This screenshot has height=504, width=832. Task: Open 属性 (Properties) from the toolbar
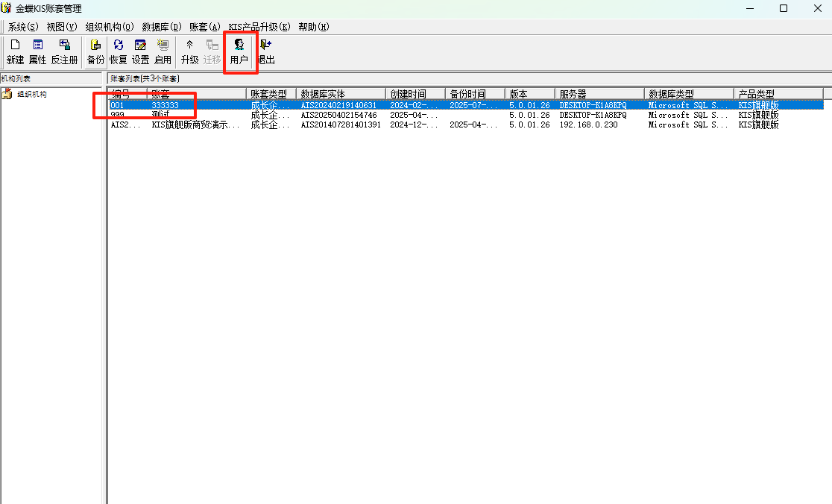(37, 51)
